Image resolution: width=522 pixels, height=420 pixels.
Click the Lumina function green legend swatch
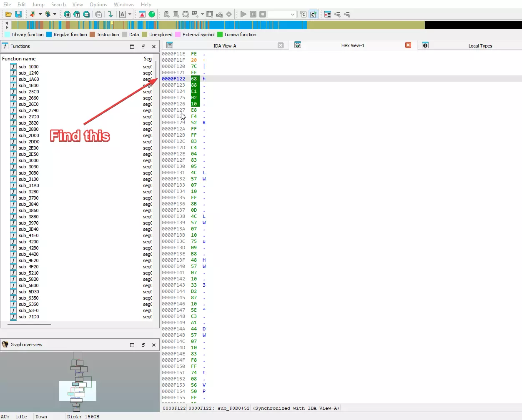click(220, 35)
